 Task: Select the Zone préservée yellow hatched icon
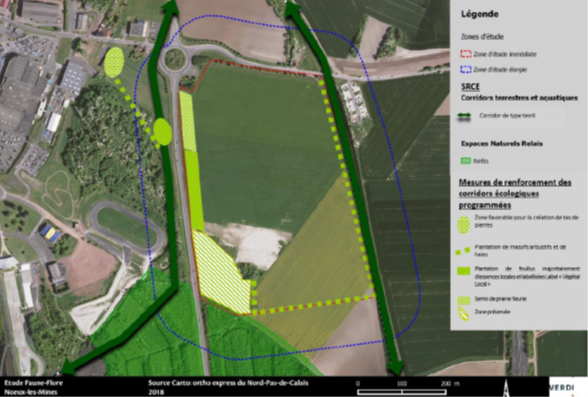[464, 314]
